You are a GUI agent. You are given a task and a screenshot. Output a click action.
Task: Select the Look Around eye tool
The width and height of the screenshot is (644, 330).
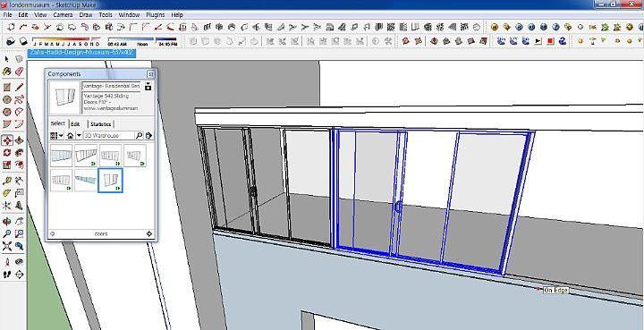tap(19, 262)
